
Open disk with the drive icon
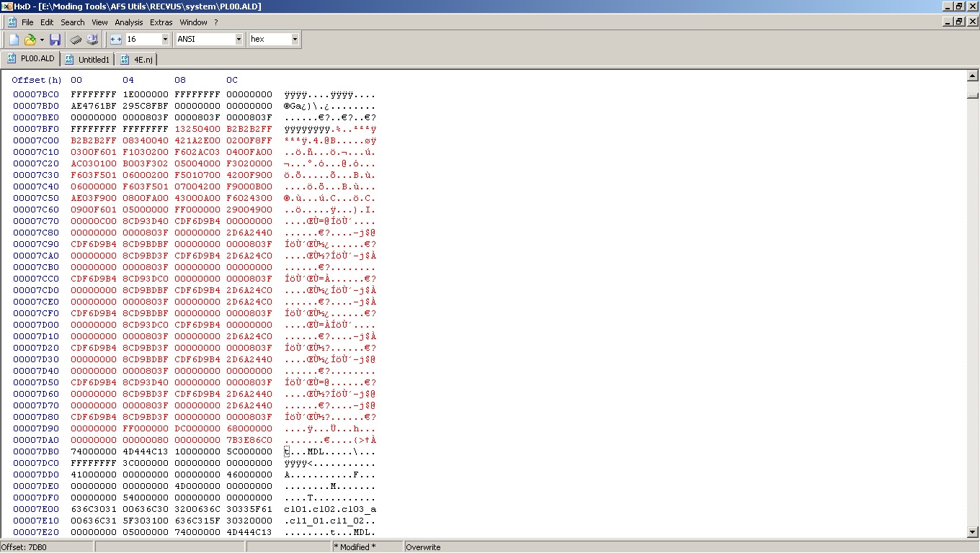(92, 39)
